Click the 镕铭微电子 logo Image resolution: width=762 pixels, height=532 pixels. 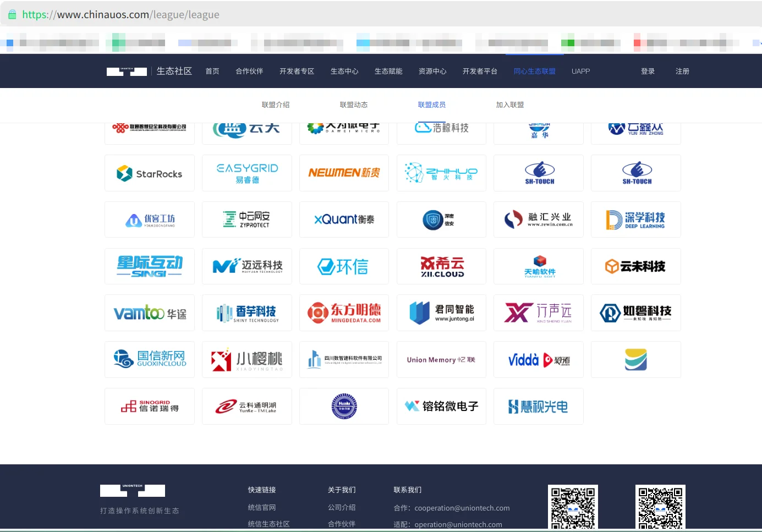[441, 406]
